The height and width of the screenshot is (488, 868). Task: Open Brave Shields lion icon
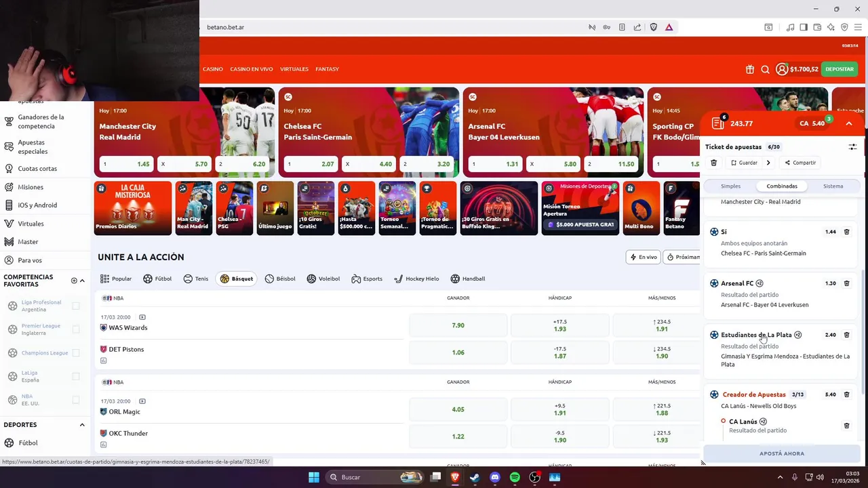pos(654,27)
